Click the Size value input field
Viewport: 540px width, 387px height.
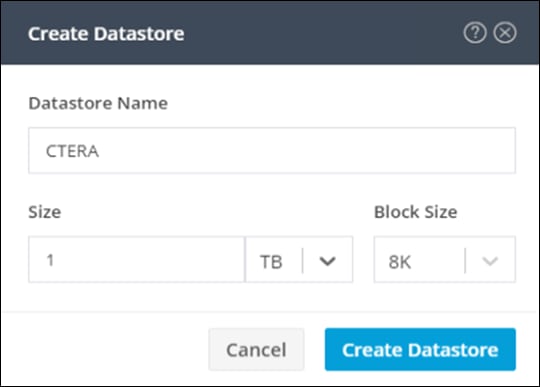pos(136,260)
